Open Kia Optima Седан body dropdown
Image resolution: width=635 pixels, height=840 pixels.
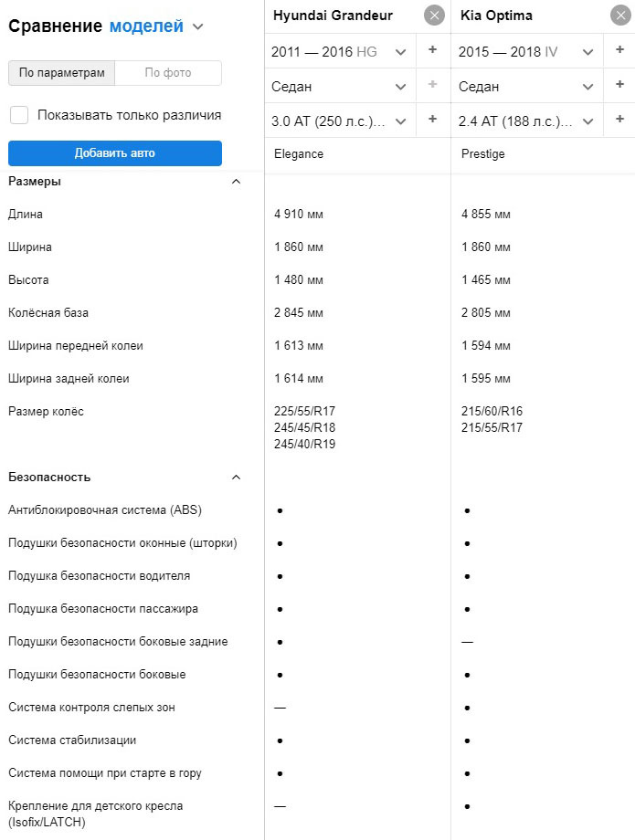pos(527,87)
